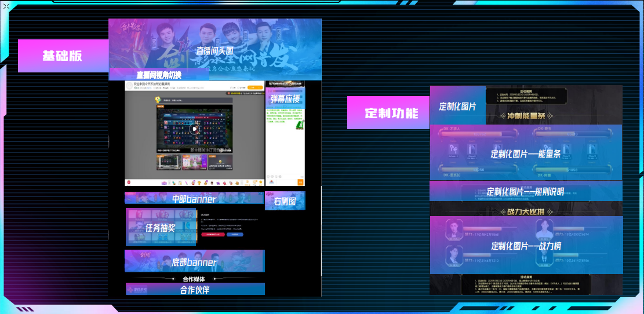Open the 任务抽奖 prize grid

(161, 228)
